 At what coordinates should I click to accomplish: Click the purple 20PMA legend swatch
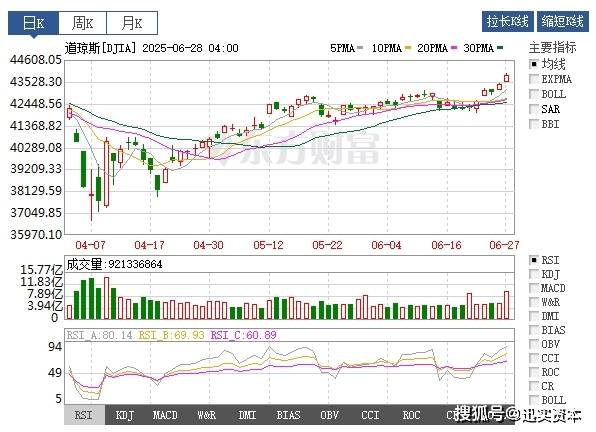point(454,48)
